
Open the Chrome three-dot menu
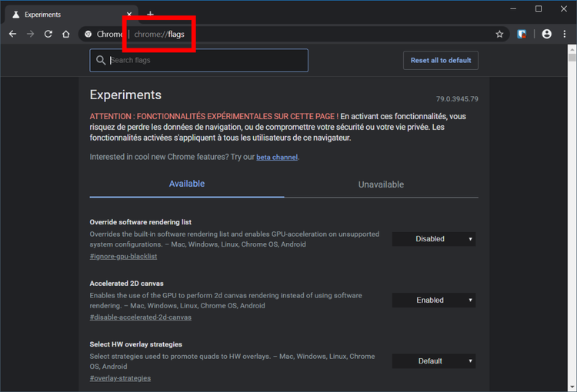click(565, 34)
